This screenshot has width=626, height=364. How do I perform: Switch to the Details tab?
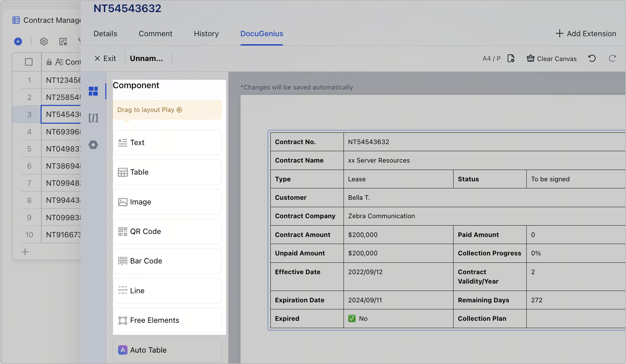[105, 34]
